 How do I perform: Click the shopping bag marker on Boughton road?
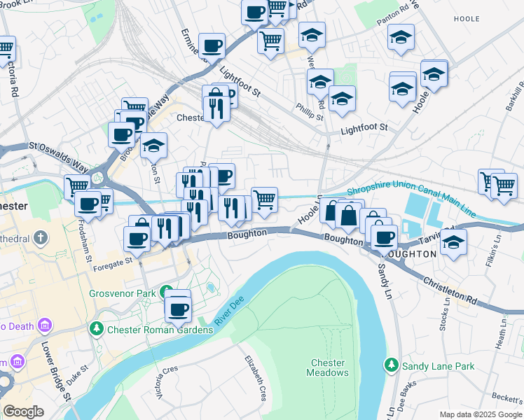point(349,216)
